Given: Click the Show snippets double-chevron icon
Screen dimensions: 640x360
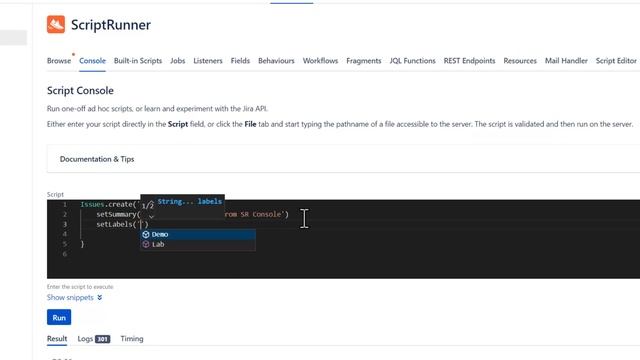Looking at the screenshot, I should 100,298.
